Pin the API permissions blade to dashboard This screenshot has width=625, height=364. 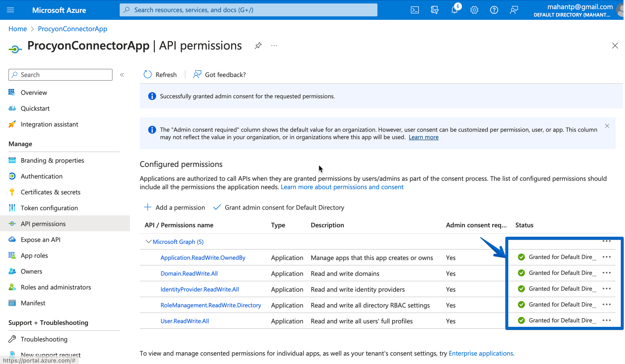(258, 45)
